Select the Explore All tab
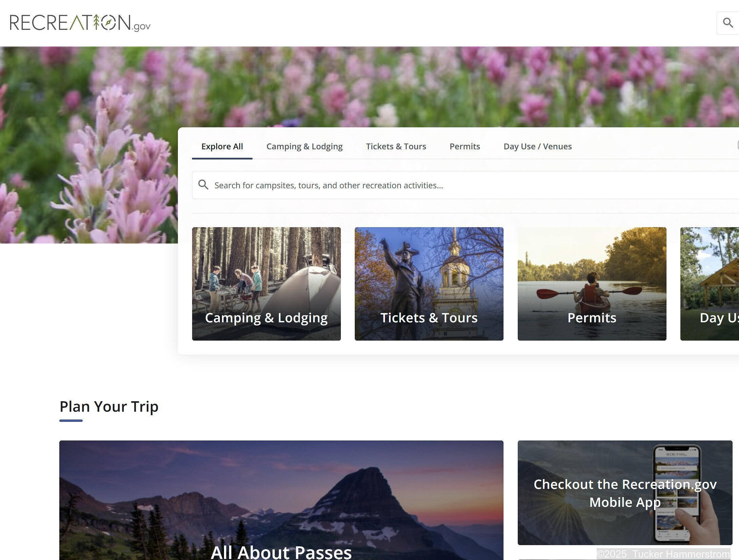Viewport: 739px width, 560px height. tap(222, 146)
